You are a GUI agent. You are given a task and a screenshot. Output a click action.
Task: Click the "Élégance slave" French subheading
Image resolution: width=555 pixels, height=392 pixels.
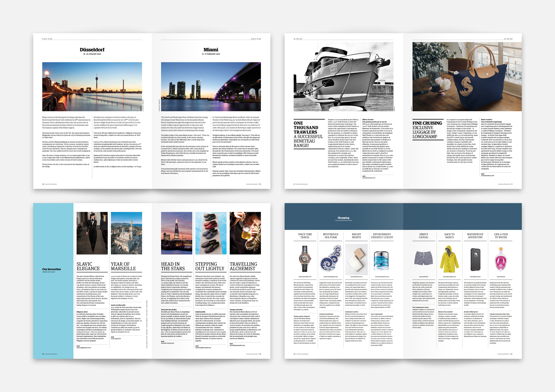[82, 312]
